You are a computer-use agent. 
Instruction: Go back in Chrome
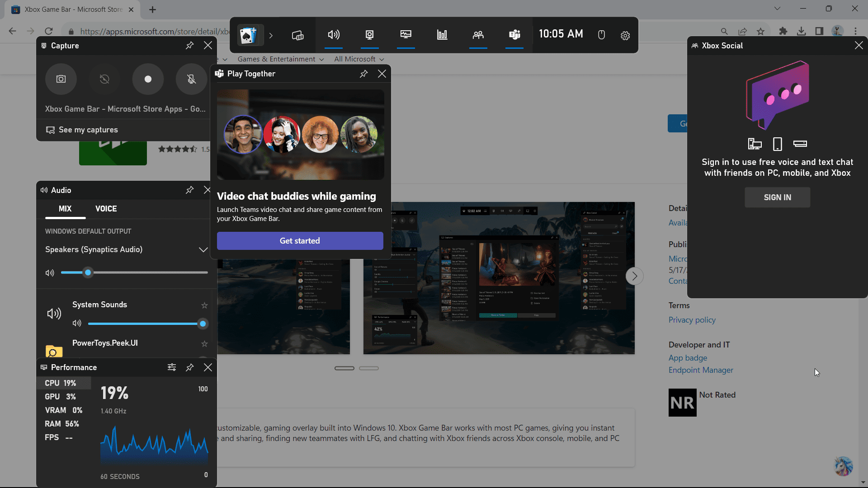point(12,31)
